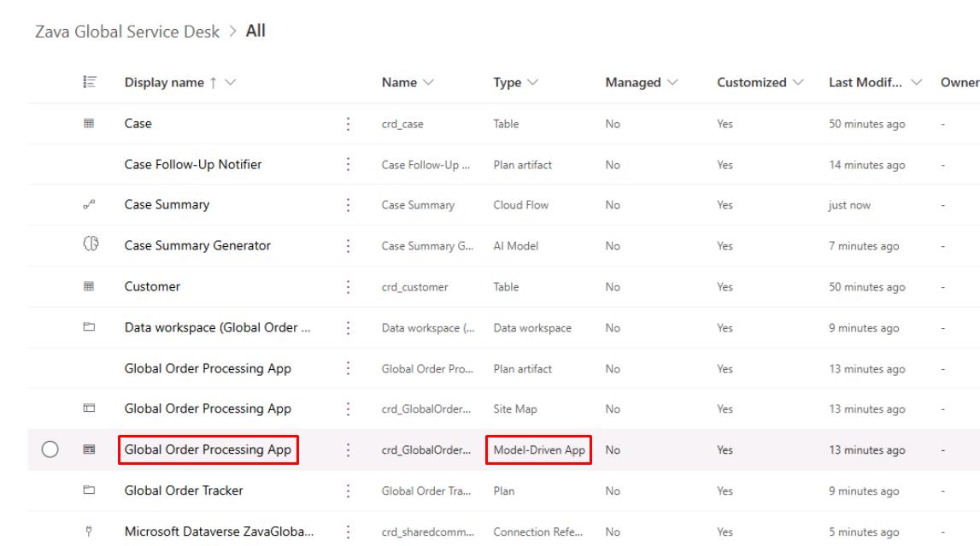Expand the Managed column dropdown chevron
This screenshot has width=980, height=546.
[x=672, y=83]
